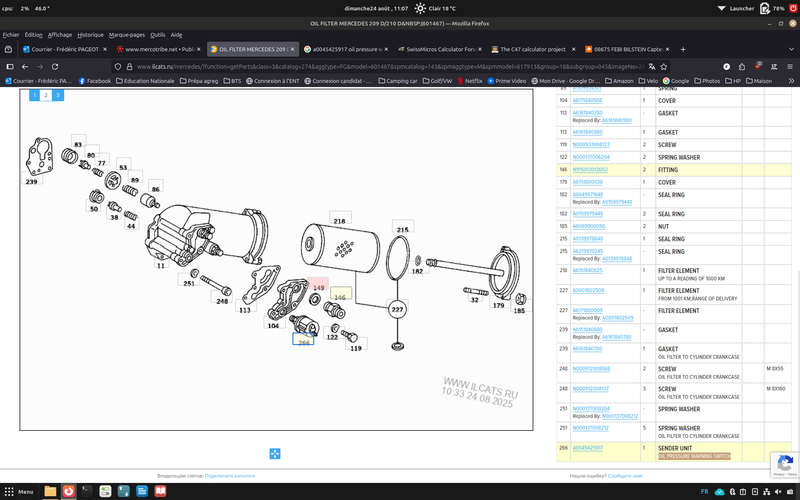Select diagram image page 3
This screenshot has height=500, width=800.
(58, 95)
